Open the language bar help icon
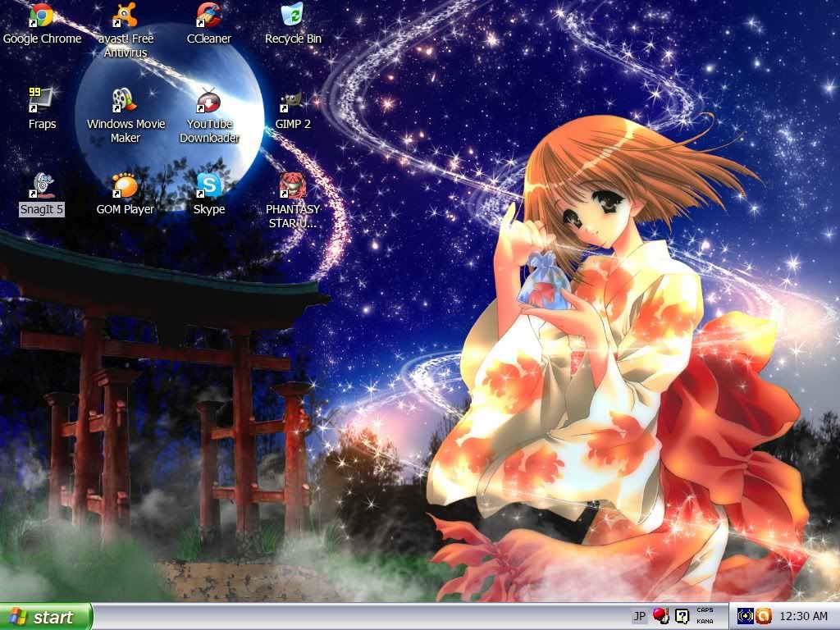Image resolution: width=840 pixels, height=630 pixels. (682, 616)
